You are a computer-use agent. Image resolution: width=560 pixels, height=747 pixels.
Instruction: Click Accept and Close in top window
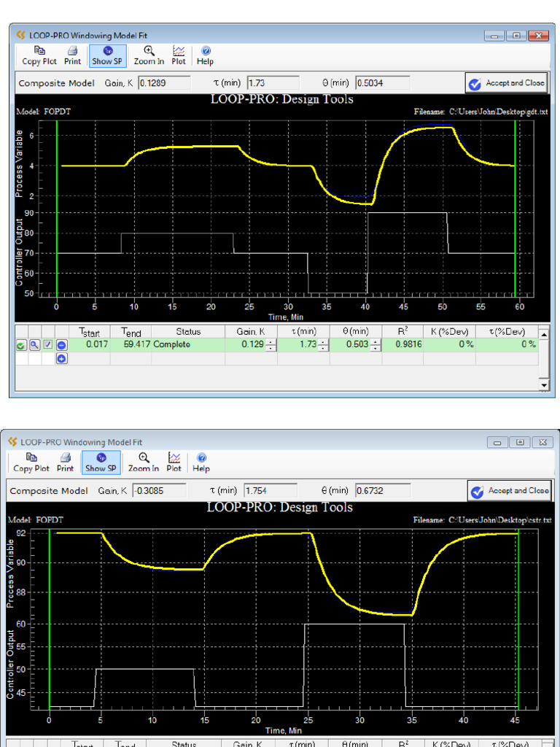coord(507,83)
